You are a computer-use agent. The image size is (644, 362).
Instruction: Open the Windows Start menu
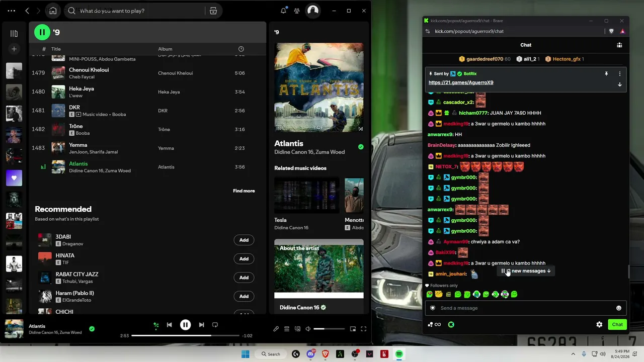point(246,354)
